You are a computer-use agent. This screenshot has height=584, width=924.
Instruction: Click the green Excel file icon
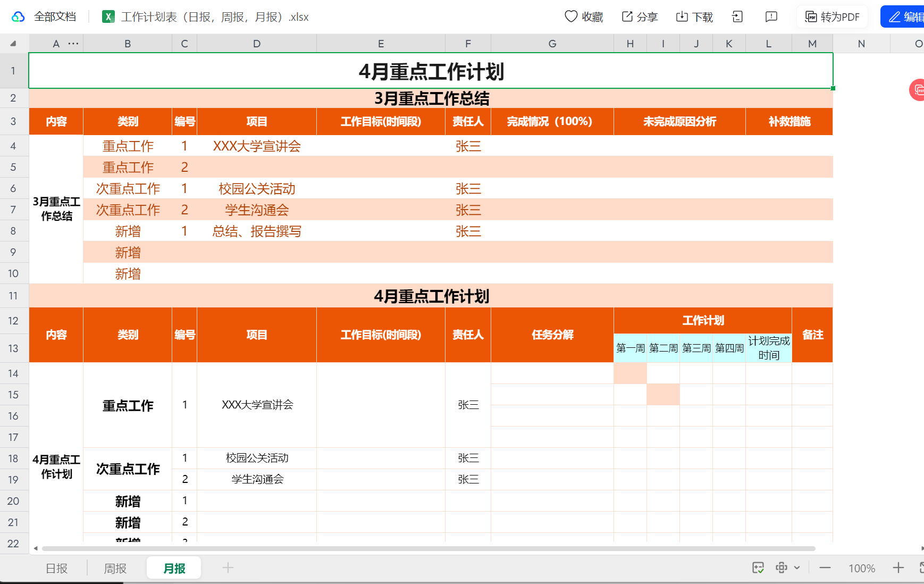108,17
